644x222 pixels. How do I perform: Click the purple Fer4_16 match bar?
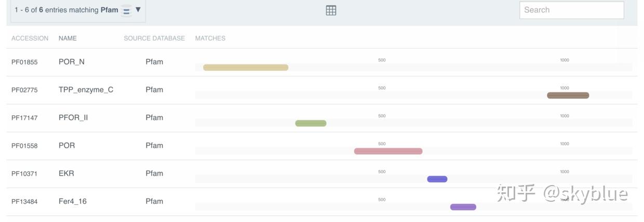pos(463,207)
